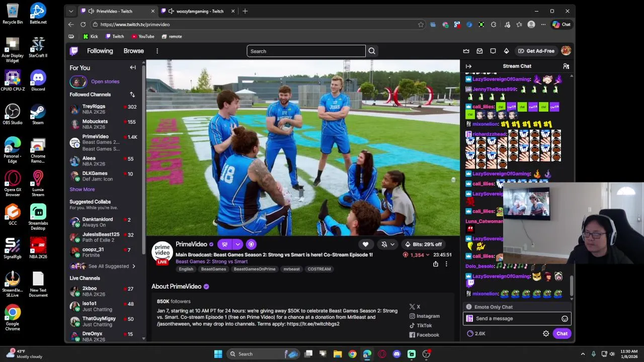Screen dimensions: 644x362
Task: Click the PrimeVideo live channel avatar
Action: pos(162,252)
